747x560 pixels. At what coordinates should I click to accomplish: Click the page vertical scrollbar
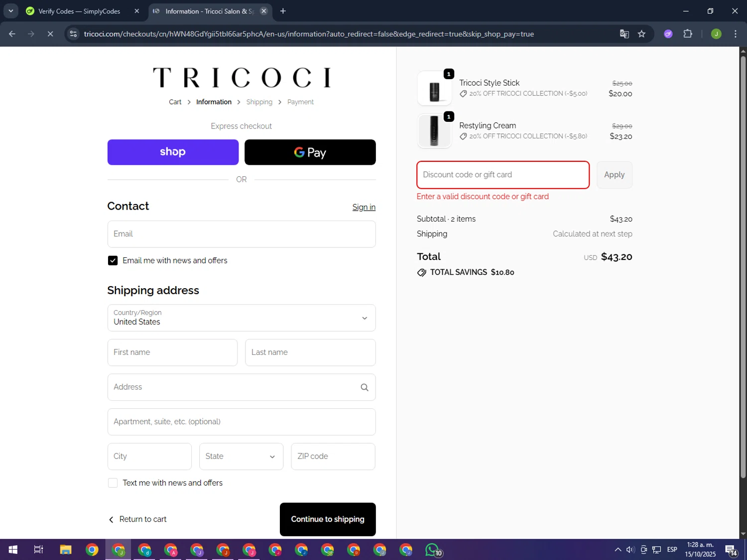(x=743, y=266)
